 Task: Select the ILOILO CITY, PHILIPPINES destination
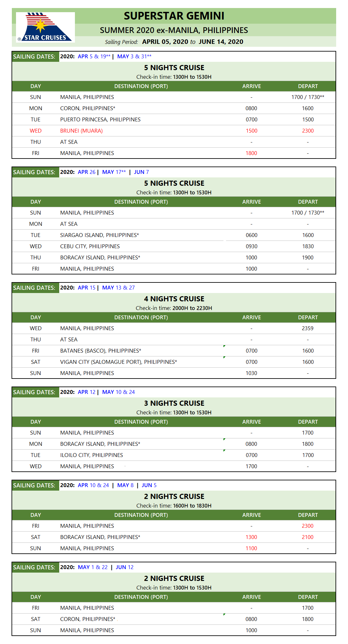click(x=91, y=455)
